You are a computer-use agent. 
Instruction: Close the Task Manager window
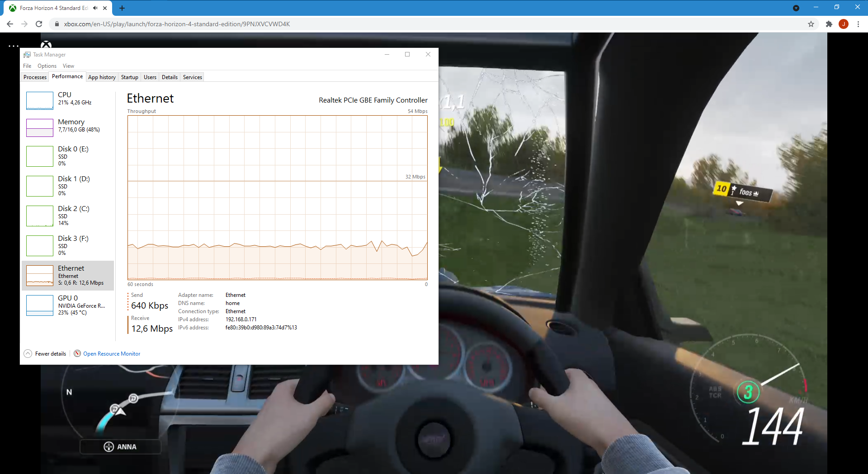tap(428, 54)
